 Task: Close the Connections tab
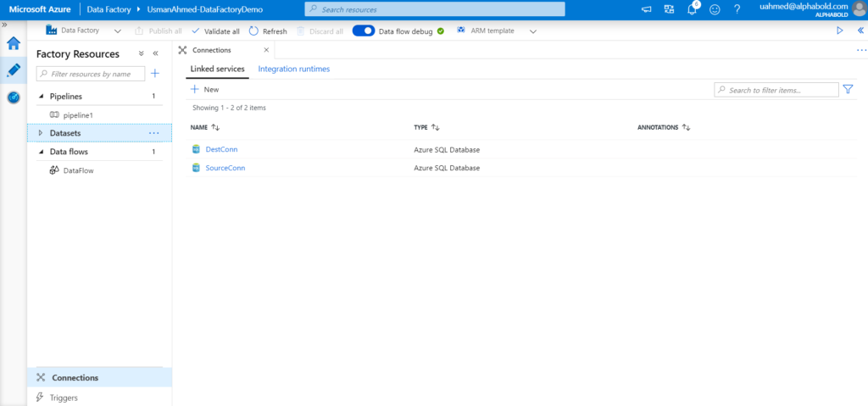265,50
